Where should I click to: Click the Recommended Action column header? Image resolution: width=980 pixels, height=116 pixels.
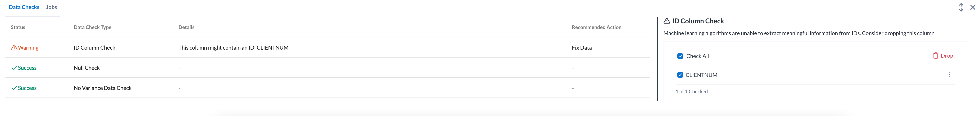(596, 27)
